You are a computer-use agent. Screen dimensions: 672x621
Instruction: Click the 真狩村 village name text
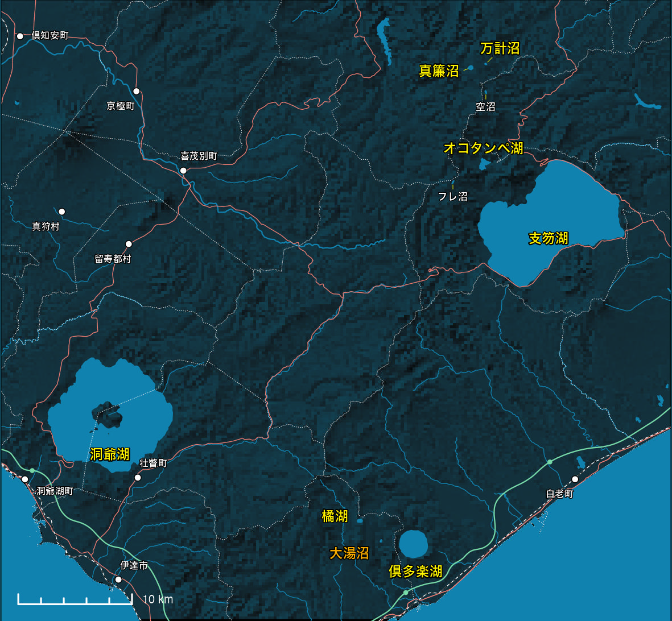[46, 226]
